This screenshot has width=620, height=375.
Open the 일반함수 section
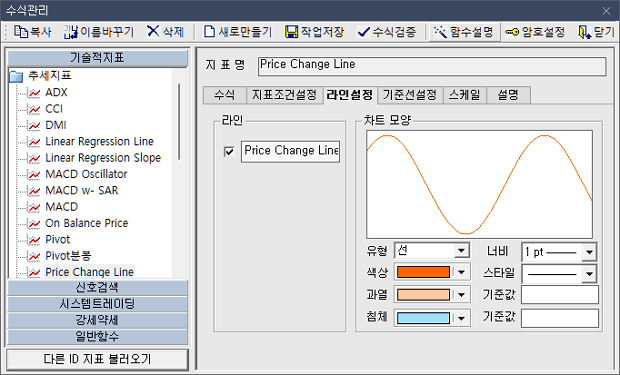[97, 337]
